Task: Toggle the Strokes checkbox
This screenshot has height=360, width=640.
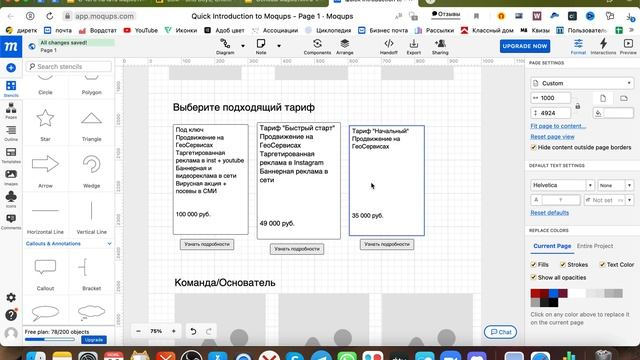Action: tap(563, 264)
